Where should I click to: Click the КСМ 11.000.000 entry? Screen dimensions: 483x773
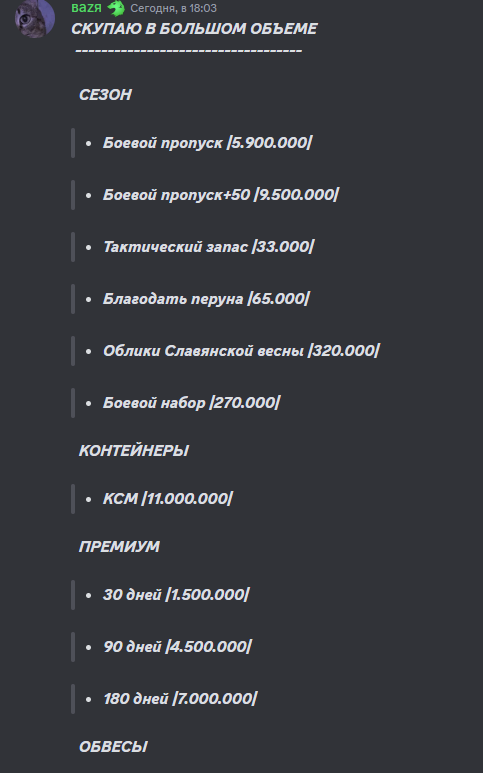coord(168,499)
